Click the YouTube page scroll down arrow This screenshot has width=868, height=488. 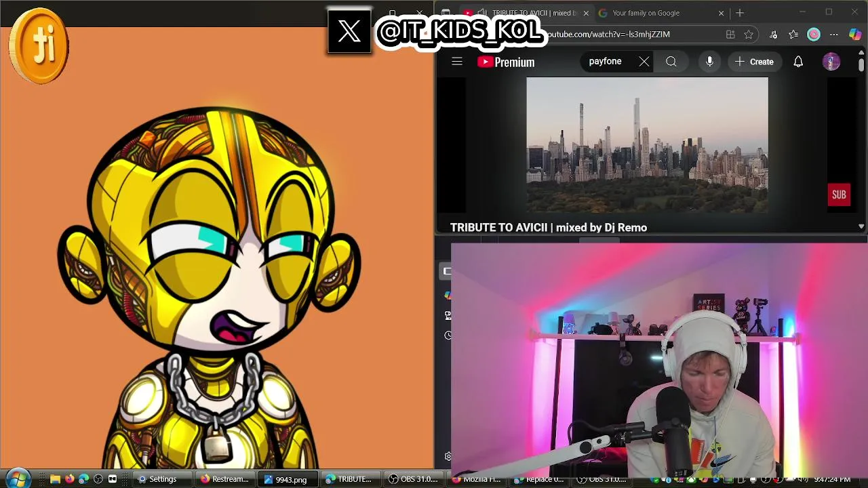pyautogui.click(x=861, y=227)
